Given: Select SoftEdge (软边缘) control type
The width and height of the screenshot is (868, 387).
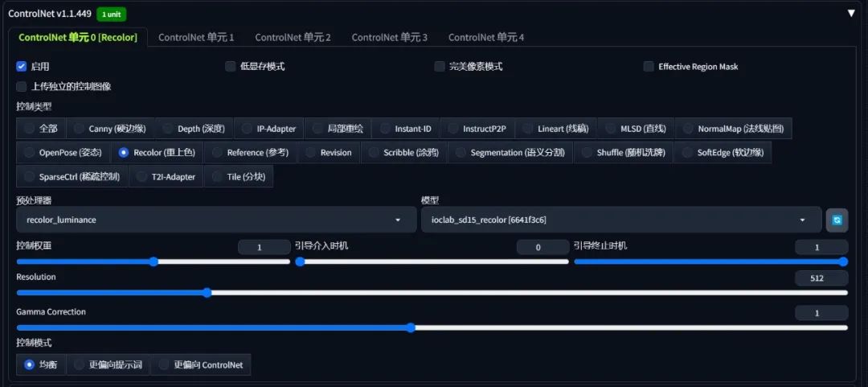Looking at the screenshot, I should coord(723,153).
